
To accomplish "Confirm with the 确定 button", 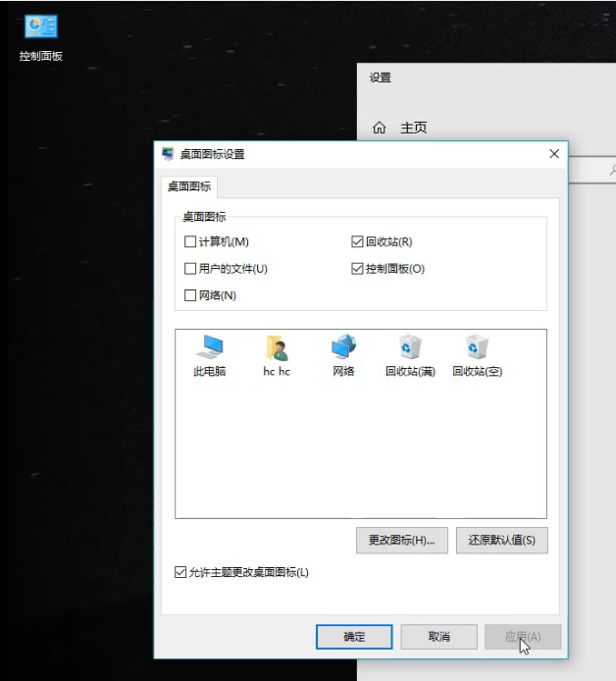I will [354, 637].
